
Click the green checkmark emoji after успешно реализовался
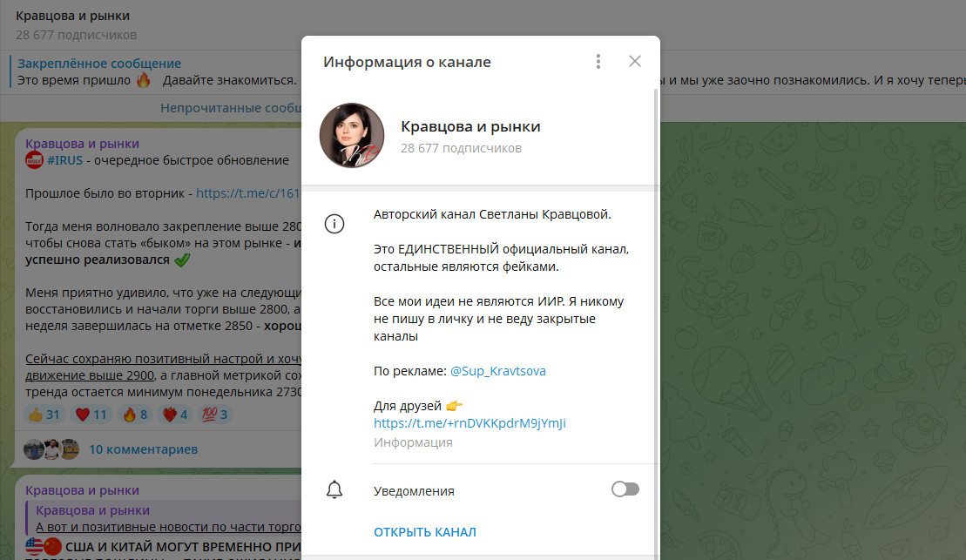click(x=182, y=260)
